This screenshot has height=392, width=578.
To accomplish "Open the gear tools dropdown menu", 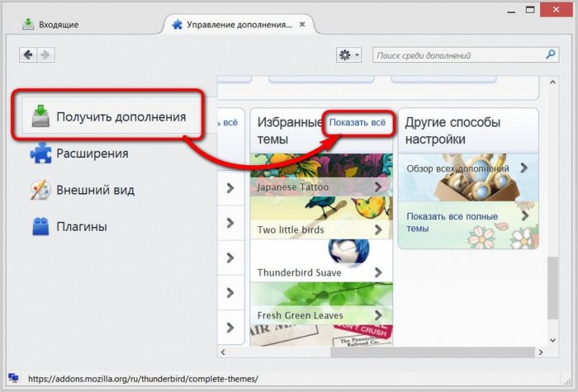I will (348, 55).
